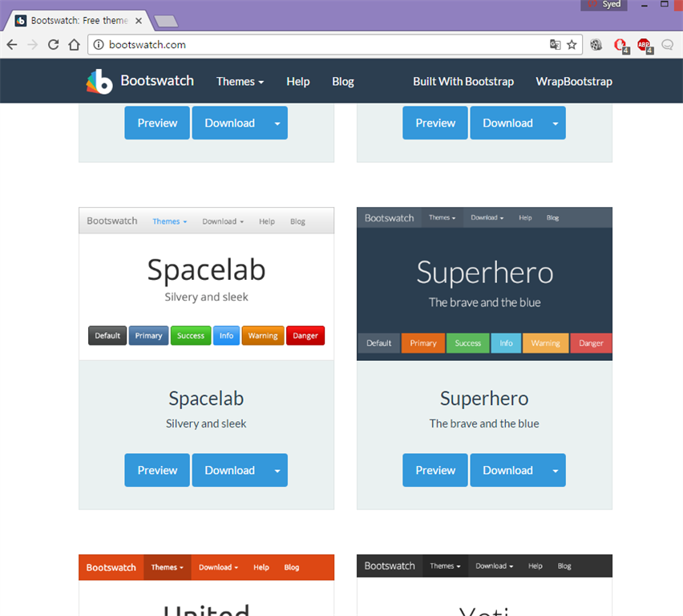Open the Superhero theme preview thumbnail
Image resolution: width=683 pixels, height=616 pixels.
484,284
